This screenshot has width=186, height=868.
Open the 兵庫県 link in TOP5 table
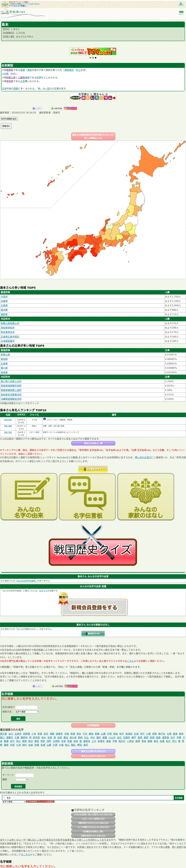[4, 301]
